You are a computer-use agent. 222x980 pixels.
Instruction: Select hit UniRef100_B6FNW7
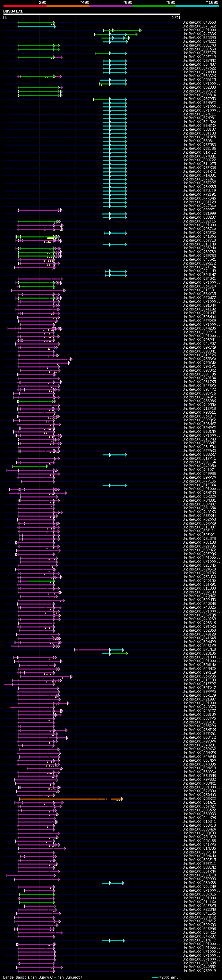coord(199,64)
